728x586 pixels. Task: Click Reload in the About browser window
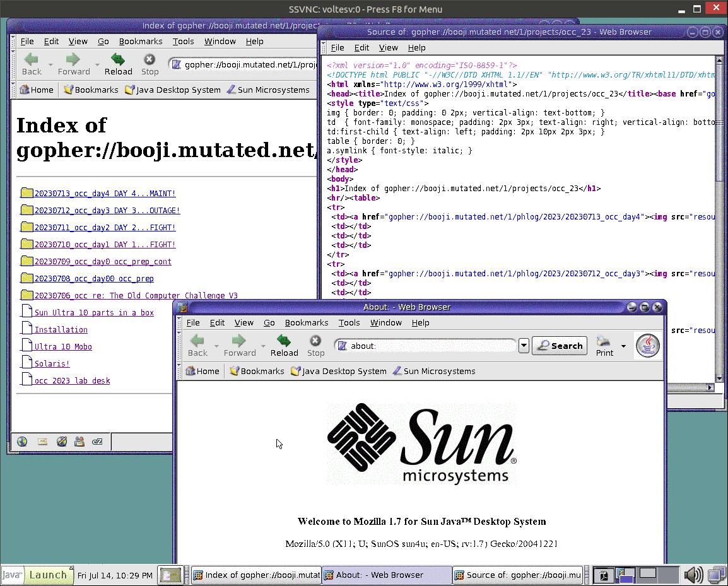284,346
